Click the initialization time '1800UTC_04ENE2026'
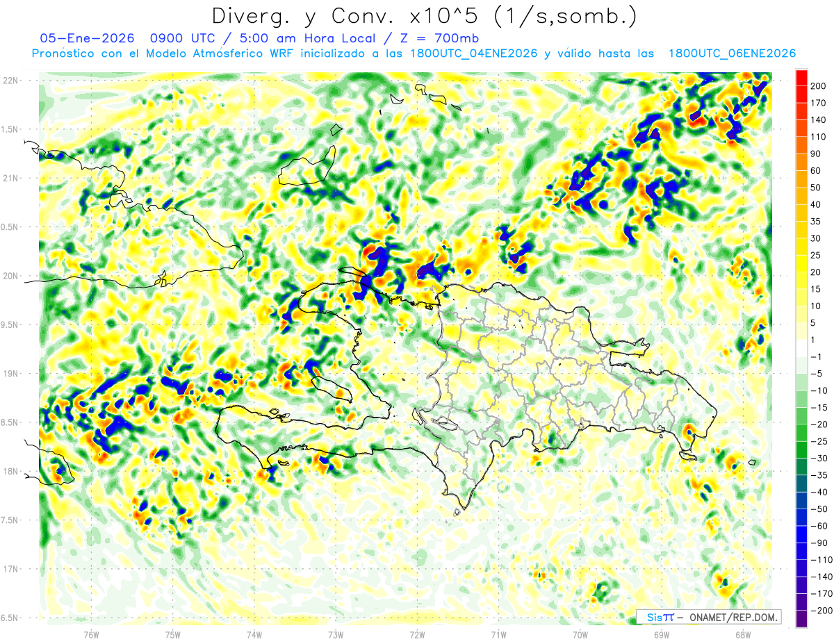This screenshot has width=834, height=644. [x=473, y=53]
